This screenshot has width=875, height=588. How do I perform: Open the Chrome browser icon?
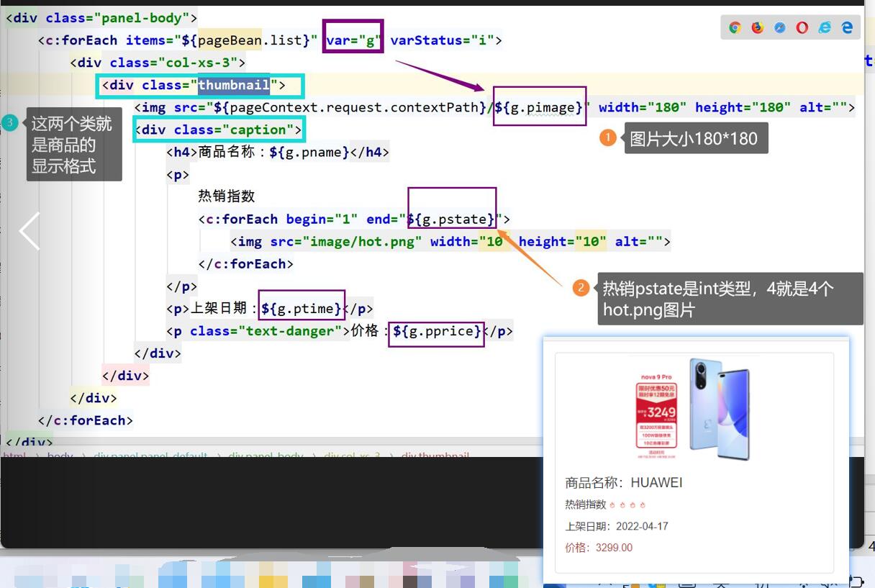(x=735, y=27)
